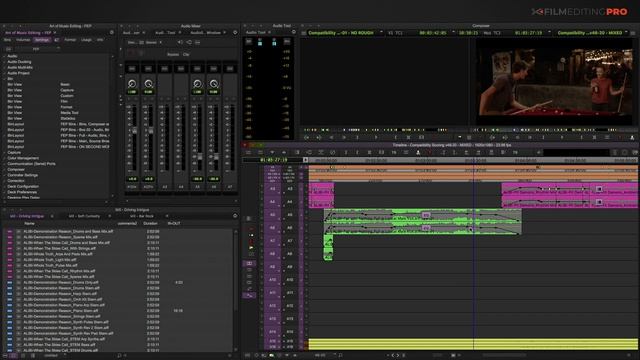
Task: Toggle the A7 source track selector
Action: point(272,241)
